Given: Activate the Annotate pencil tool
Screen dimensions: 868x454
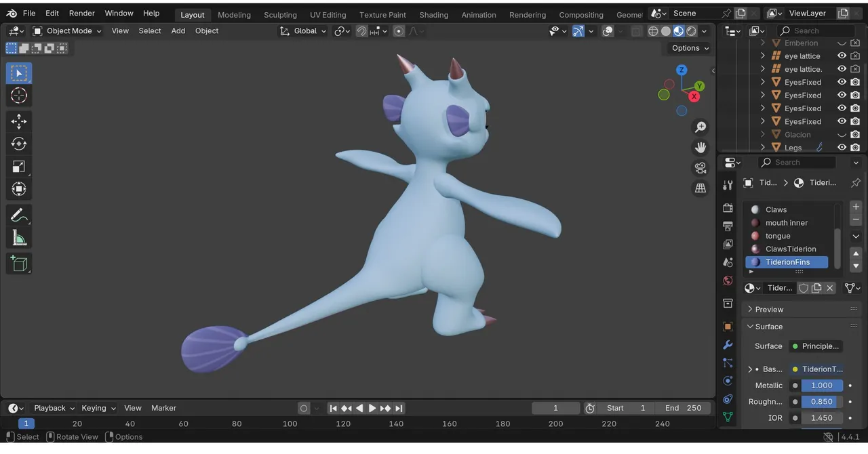Looking at the screenshot, I should (19, 215).
